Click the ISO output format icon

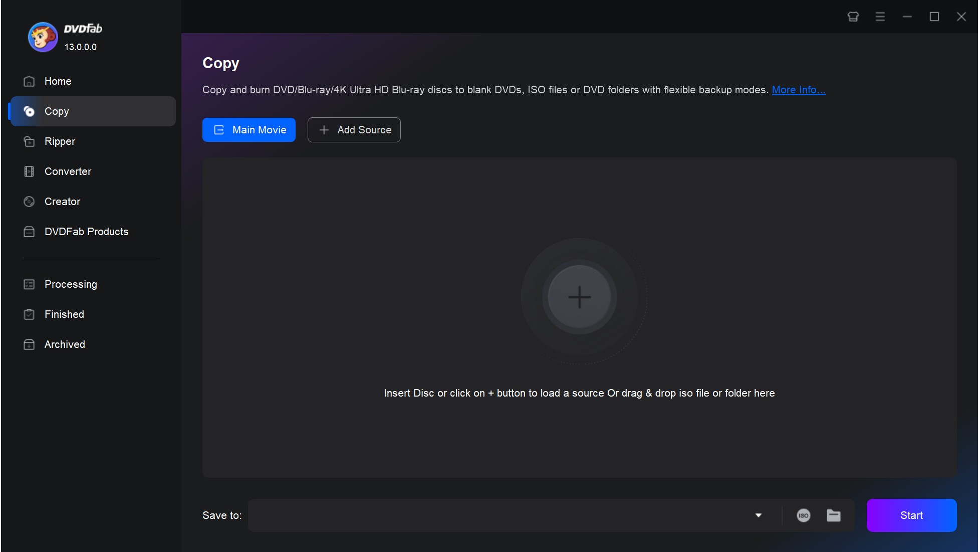point(803,514)
